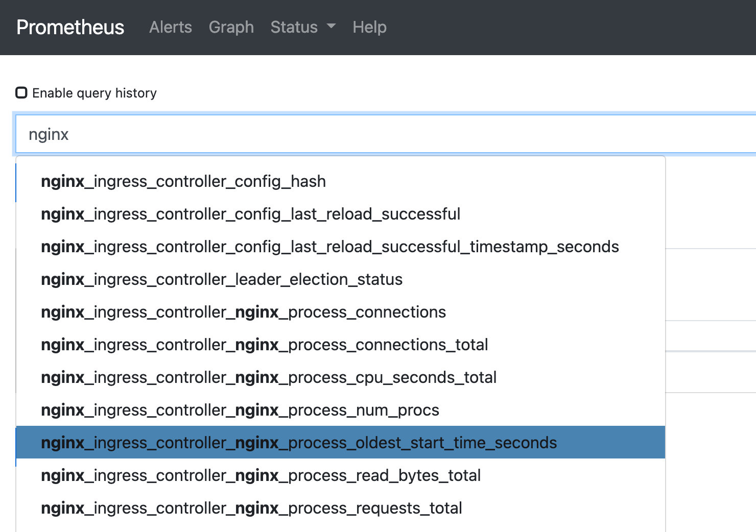Click the Status menu caret arrow
Image resolution: width=756 pixels, height=532 pixels.
click(331, 26)
